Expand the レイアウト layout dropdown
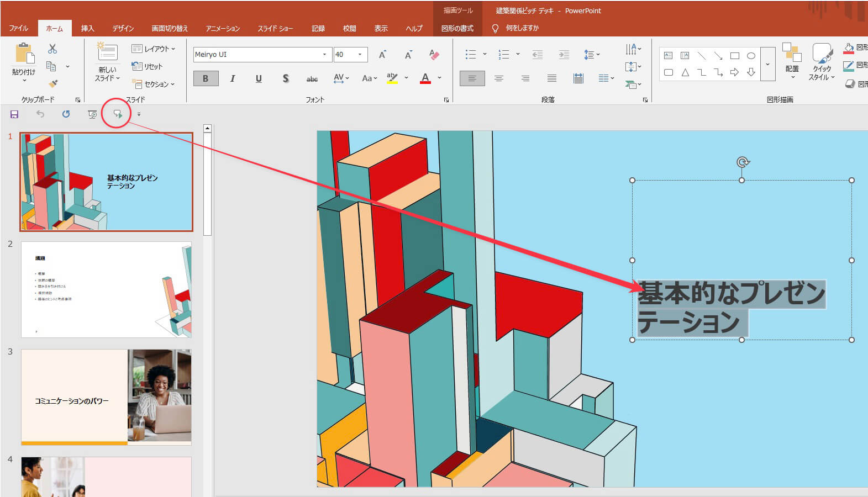 pos(154,49)
